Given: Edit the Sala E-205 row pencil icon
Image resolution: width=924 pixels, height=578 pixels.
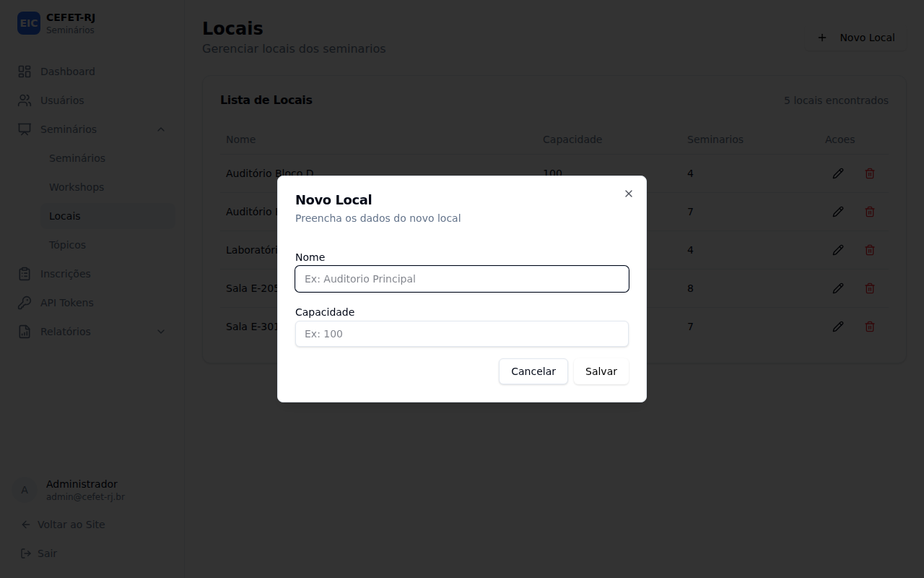Looking at the screenshot, I should pos(838,288).
